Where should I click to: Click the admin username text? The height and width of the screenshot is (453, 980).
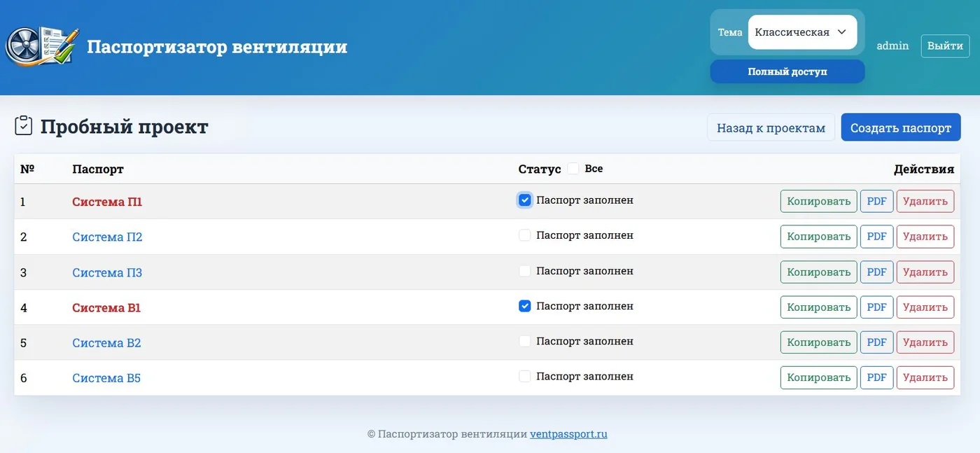point(892,46)
